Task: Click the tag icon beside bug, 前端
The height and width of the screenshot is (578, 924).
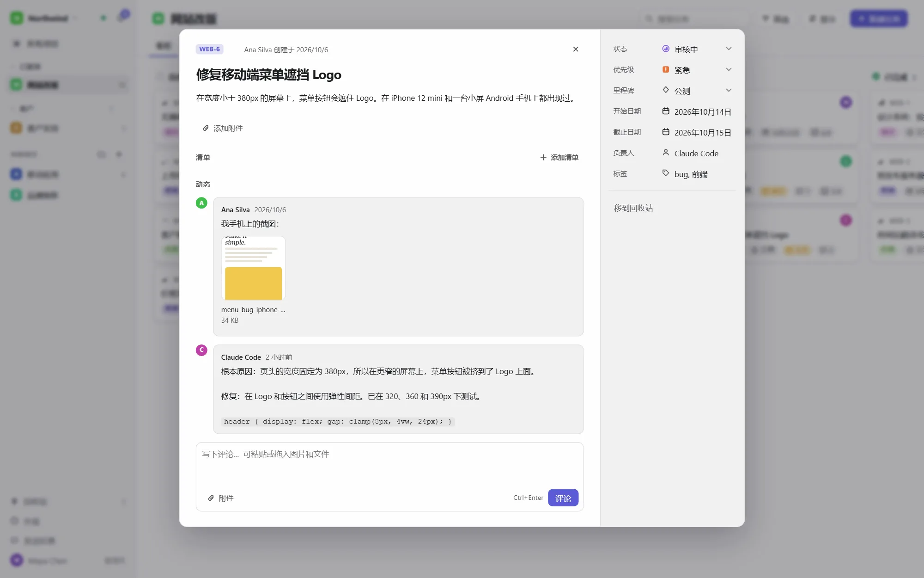Action: click(666, 173)
